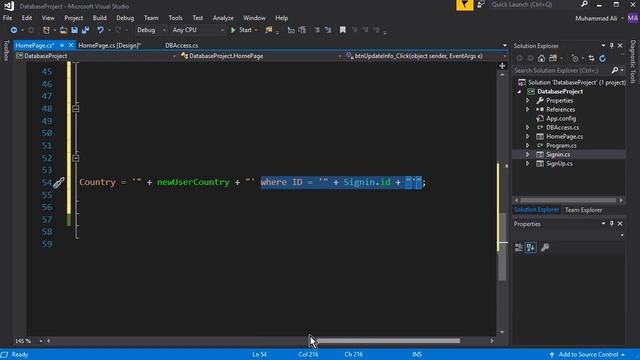Collapse the DatabaseProject tree node
The width and height of the screenshot is (640, 360).
click(520, 92)
